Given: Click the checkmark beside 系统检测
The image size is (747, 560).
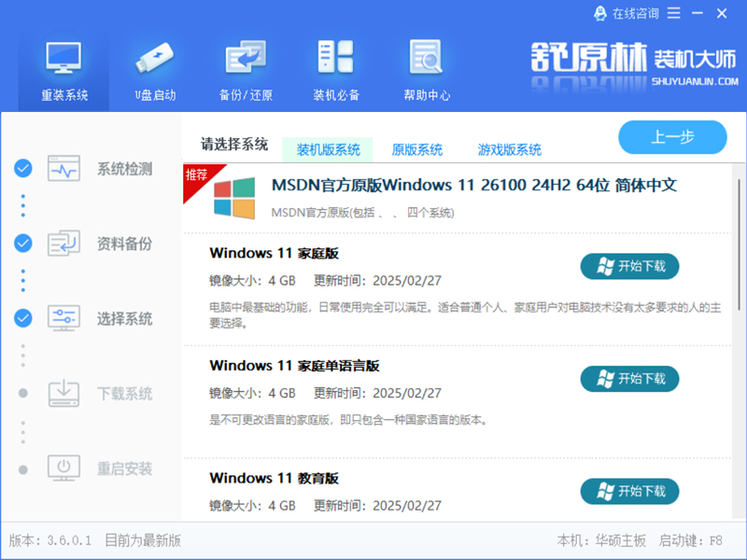Looking at the screenshot, I should pos(22,168).
